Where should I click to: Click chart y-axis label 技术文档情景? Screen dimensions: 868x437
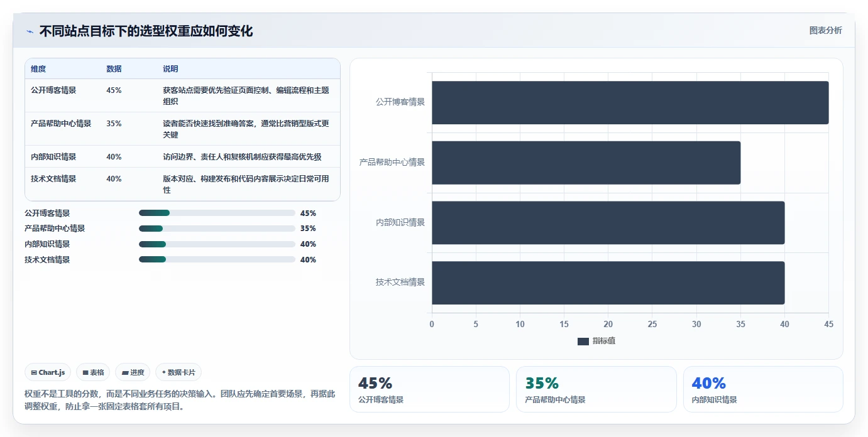pos(400,283)
